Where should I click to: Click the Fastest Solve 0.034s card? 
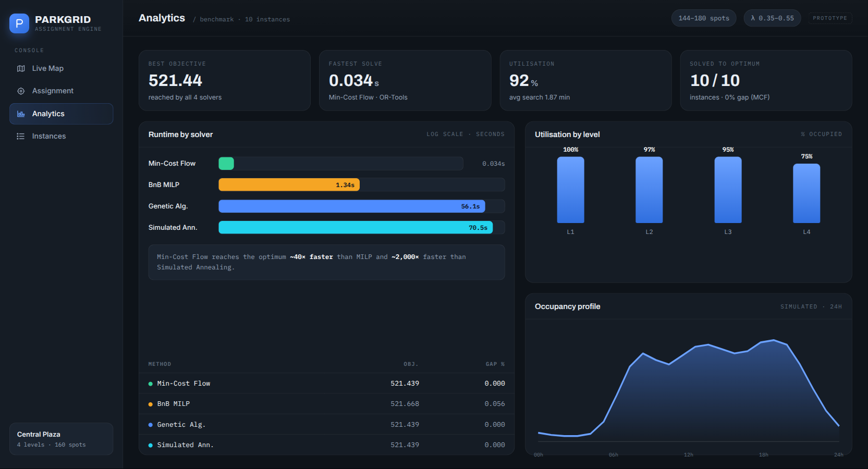(x=405, y=80)
